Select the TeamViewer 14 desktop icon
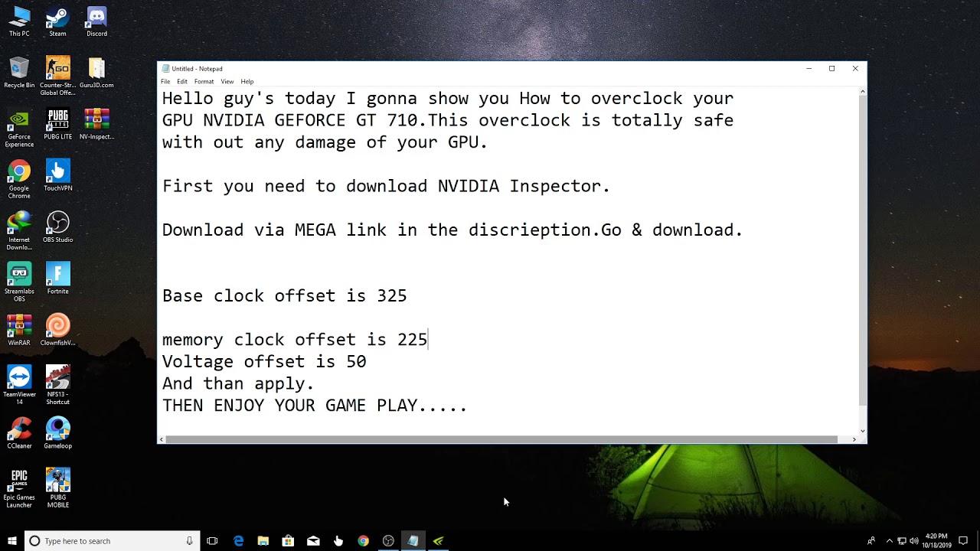Viewport: 980px width, 551px height. pos(19,385)
